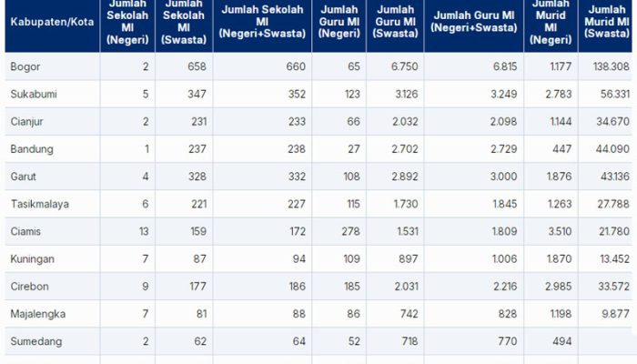Click the value 34.670 in Cianjur row
This screenshot has height=364, width=637.
(613, 122)
